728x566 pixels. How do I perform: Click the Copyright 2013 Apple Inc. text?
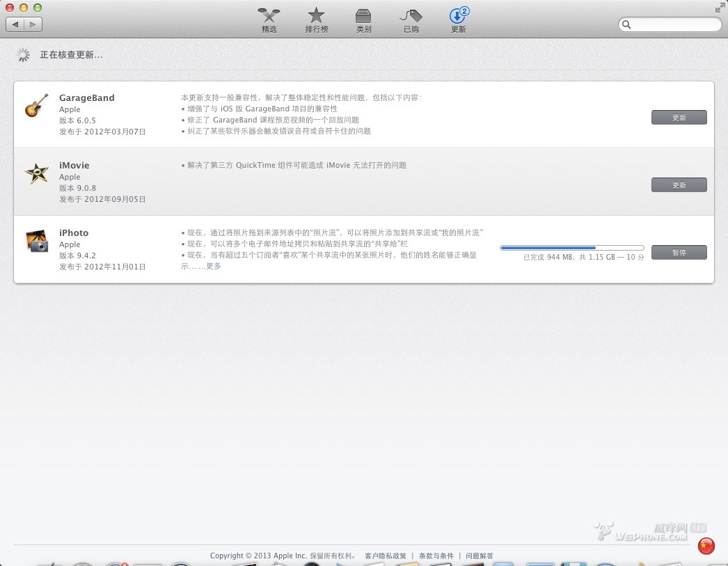[x=284, y=556]
